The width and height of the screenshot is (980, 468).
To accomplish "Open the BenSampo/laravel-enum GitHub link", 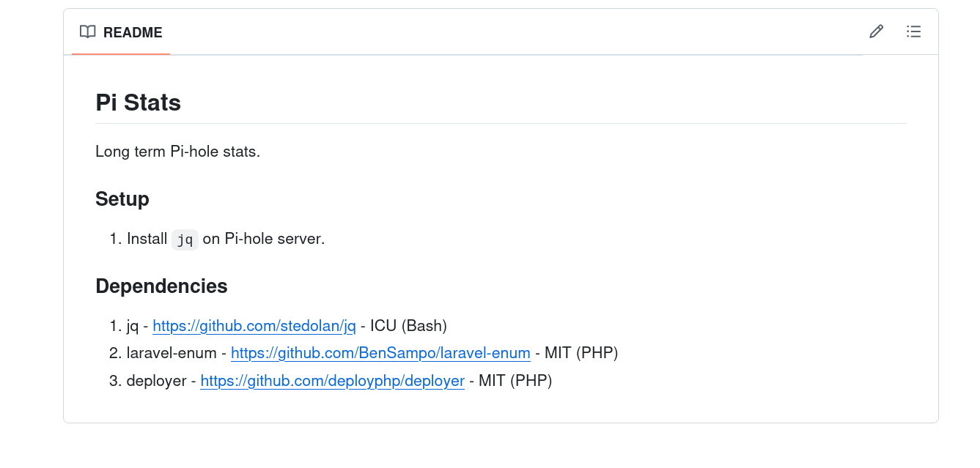I will point(380,353).
